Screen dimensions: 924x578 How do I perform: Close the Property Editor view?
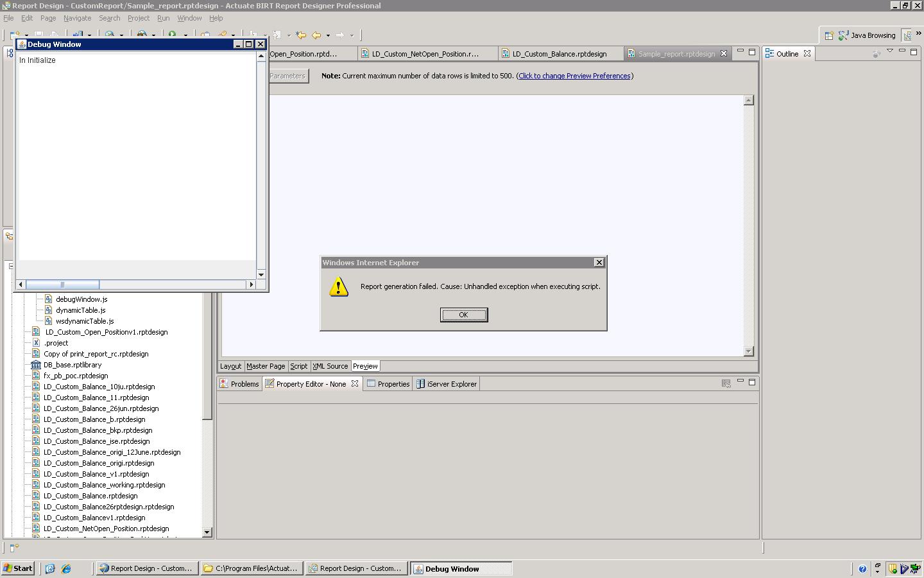(x=354, y=383)
